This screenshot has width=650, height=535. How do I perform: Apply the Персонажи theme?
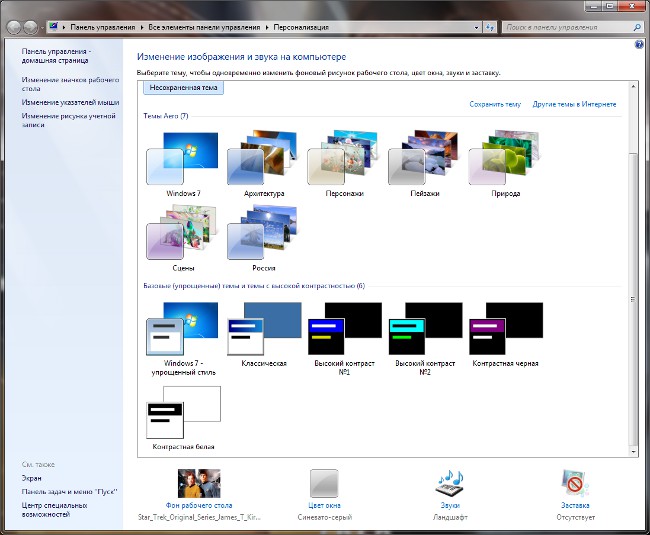click(x=344, y=164)
